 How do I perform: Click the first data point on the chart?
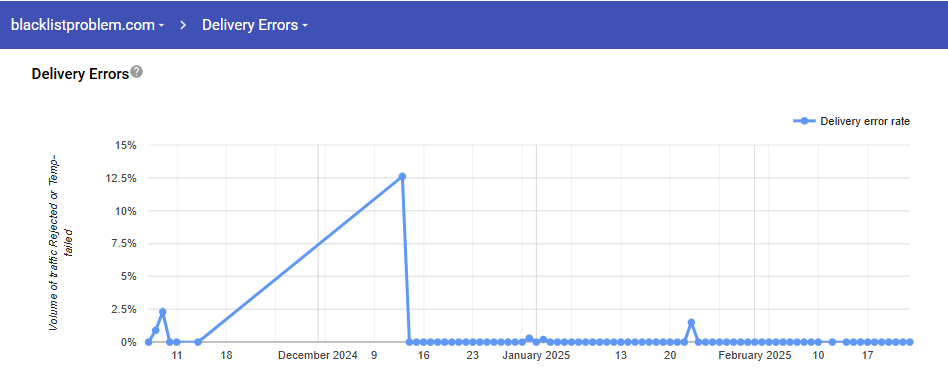[x=149, y=342]
